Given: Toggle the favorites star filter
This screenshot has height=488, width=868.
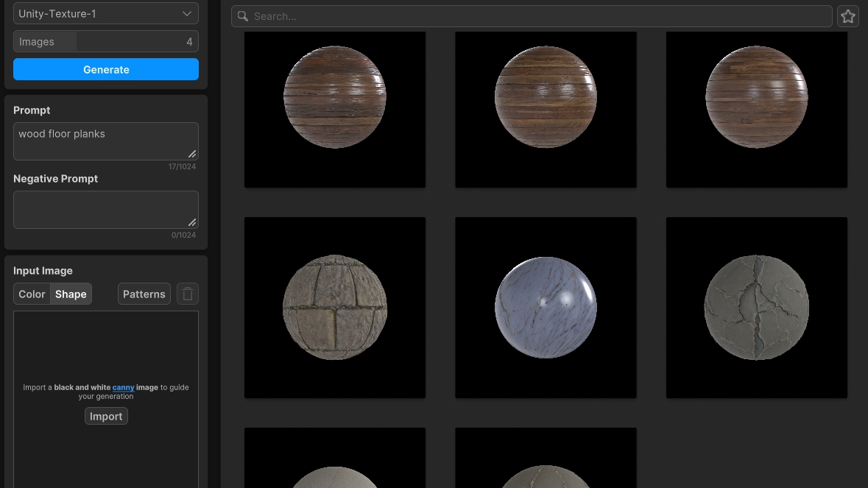Looking at the screenshot, I should pos(848,16).
